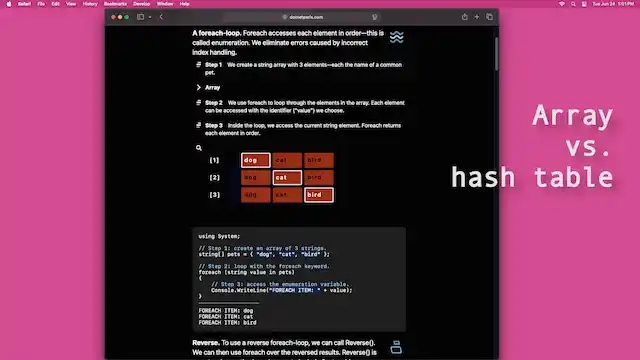Click the highlighted dog cell in row 1
The image size is (640, 360).
(x=256, y=160)
